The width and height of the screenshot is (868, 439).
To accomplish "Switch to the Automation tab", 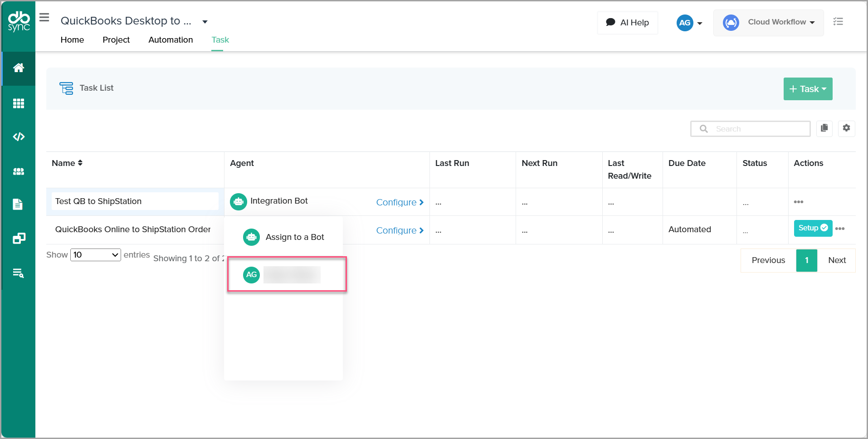I will pos(171,40).
